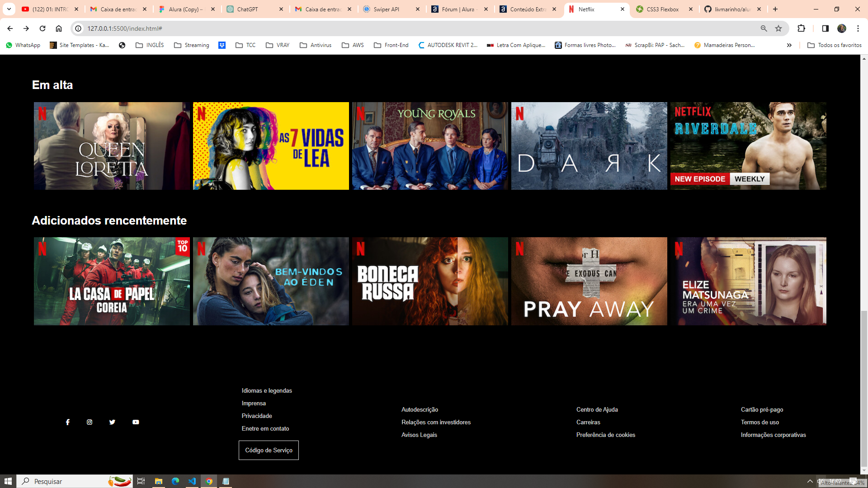Select the Young Royals thumbnail
The width and height of the screenshot is (868, 488).
430,146
